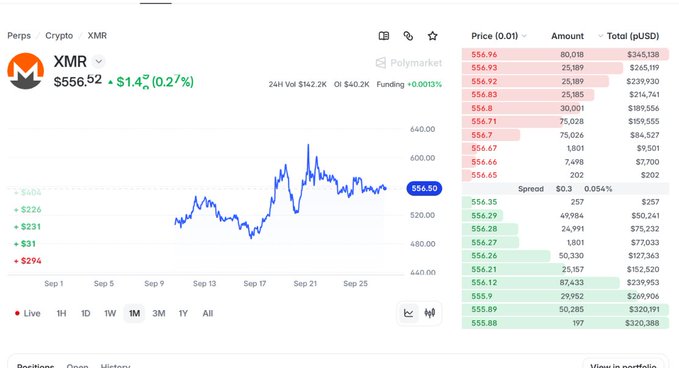The width and height of the screenshot is (679, 368).
Task: Select the 1M chart range
Action: pyautogui.click(x=134, y=313)
